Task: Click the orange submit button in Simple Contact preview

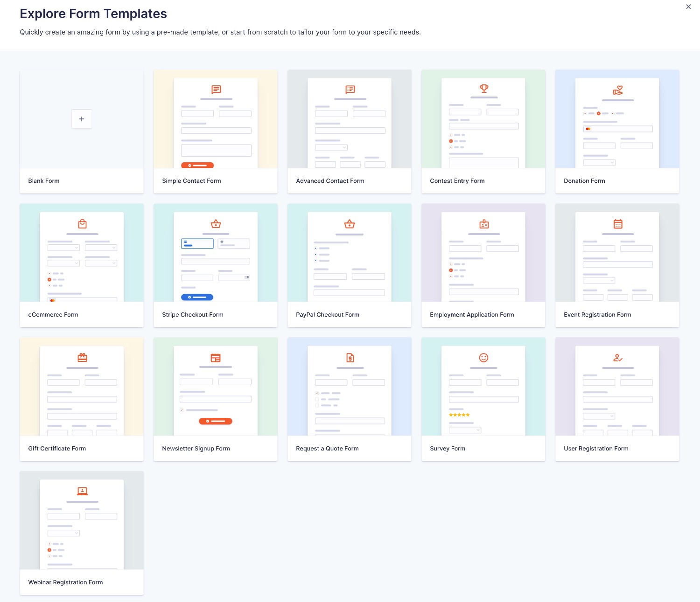Action: 197,165
